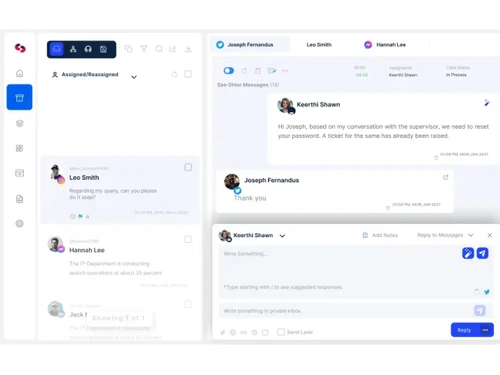Click See Older Messages link

pyautogui.click(x=248, y=85)
